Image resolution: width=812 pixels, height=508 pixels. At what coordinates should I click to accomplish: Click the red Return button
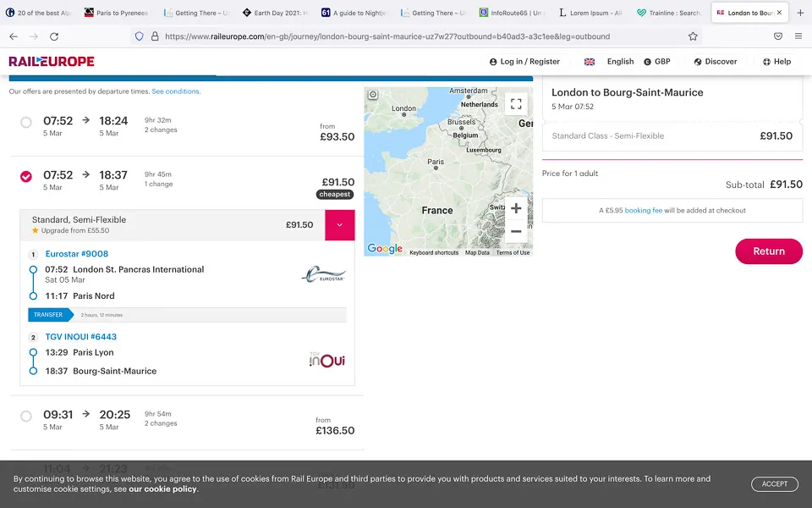[769, 251]
